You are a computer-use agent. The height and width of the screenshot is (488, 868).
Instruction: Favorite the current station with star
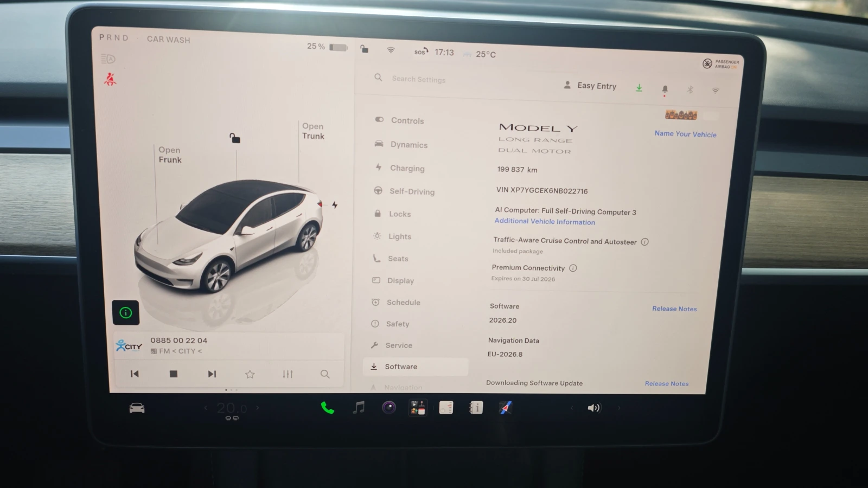coord(250,374)
